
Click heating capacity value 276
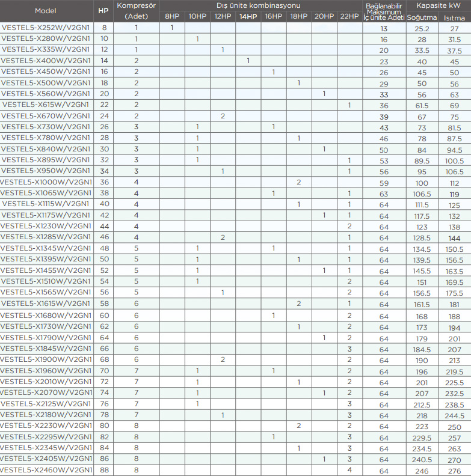coord(454,471)
